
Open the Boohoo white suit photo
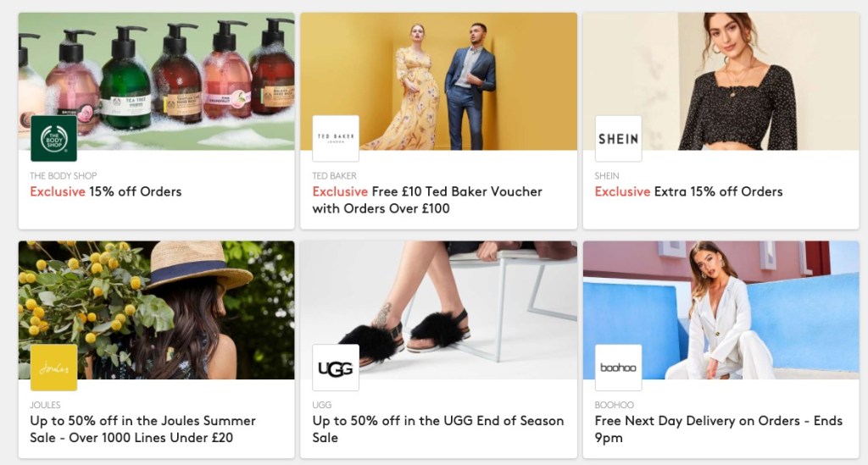click(x=721, y=310)
